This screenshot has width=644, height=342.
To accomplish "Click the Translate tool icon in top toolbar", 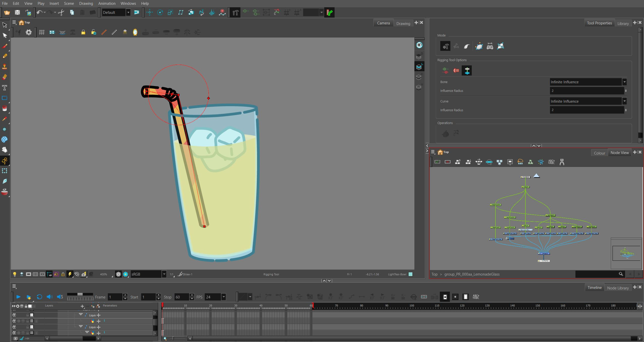I will tap(150, 12).
